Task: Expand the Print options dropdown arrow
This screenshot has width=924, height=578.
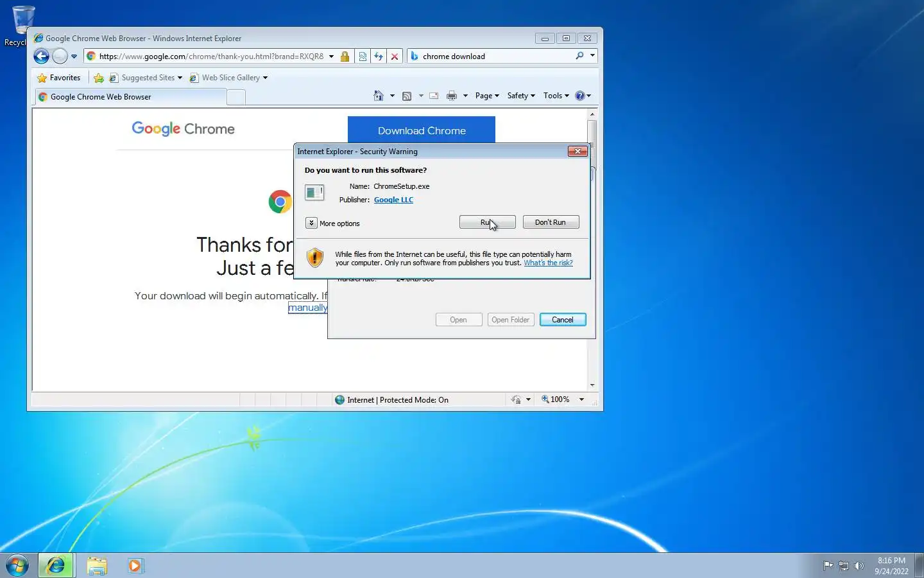Action: (x=465, y=96)
